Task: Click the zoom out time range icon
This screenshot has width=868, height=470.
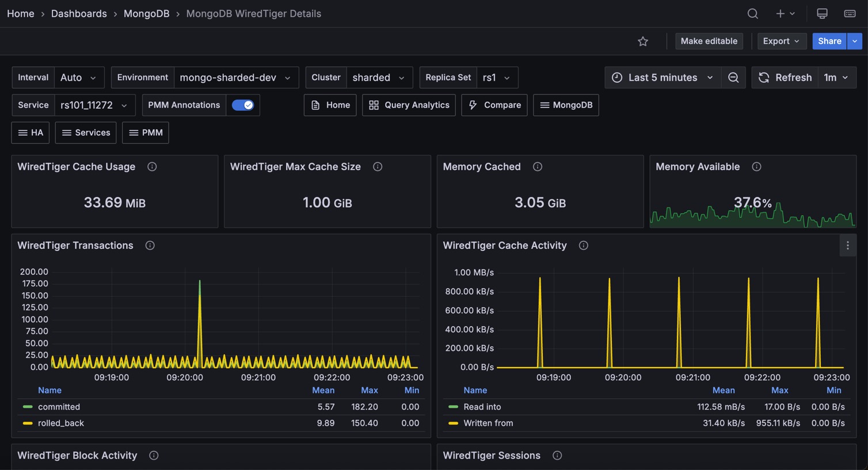Action: (733, 78)
